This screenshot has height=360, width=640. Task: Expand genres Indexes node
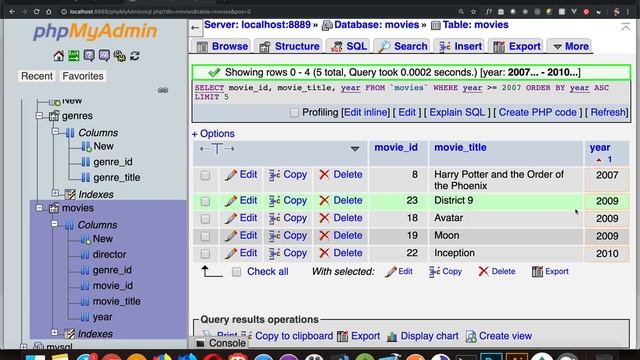tap(56, 193)
